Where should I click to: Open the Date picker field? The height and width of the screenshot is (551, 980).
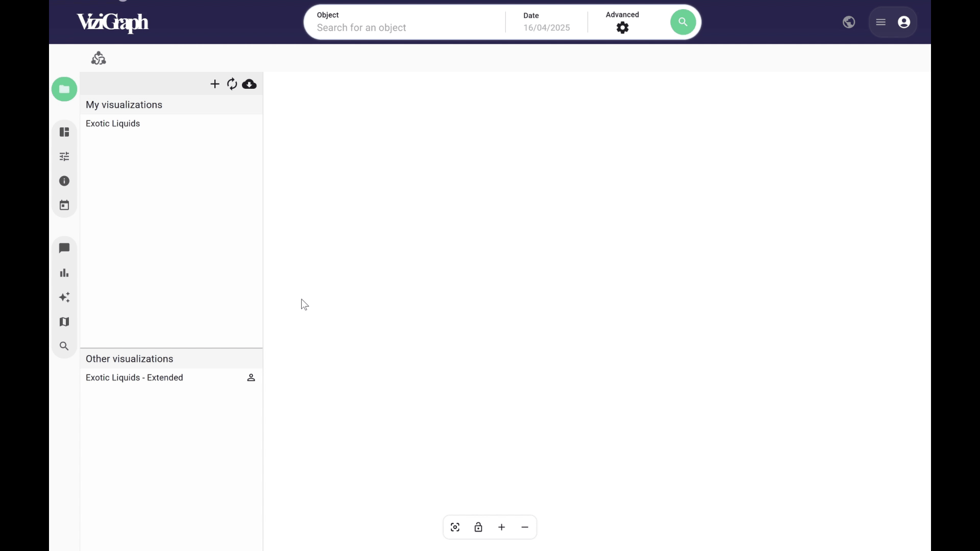547,28
